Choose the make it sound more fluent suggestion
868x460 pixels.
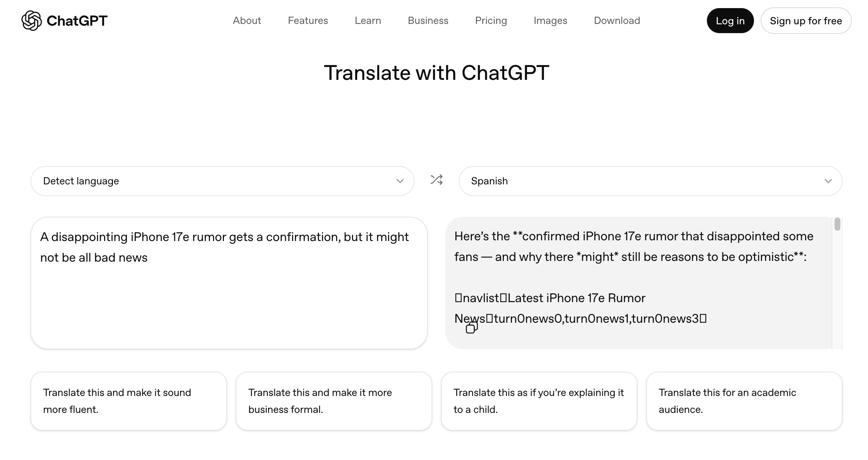pyautogui.click(x=128, y=401)
